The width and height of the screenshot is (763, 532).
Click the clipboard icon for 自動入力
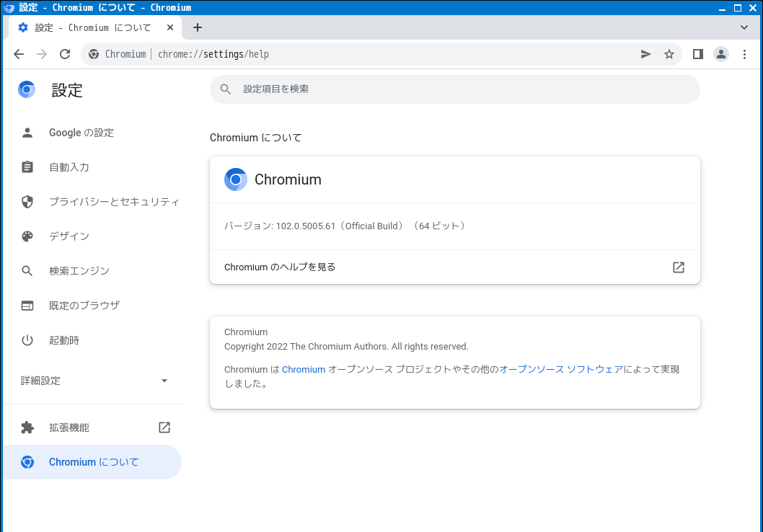[27, 167]
